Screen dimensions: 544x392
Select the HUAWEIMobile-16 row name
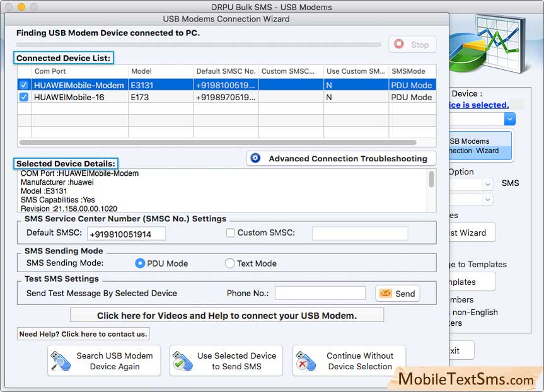(x=69, y=97)
